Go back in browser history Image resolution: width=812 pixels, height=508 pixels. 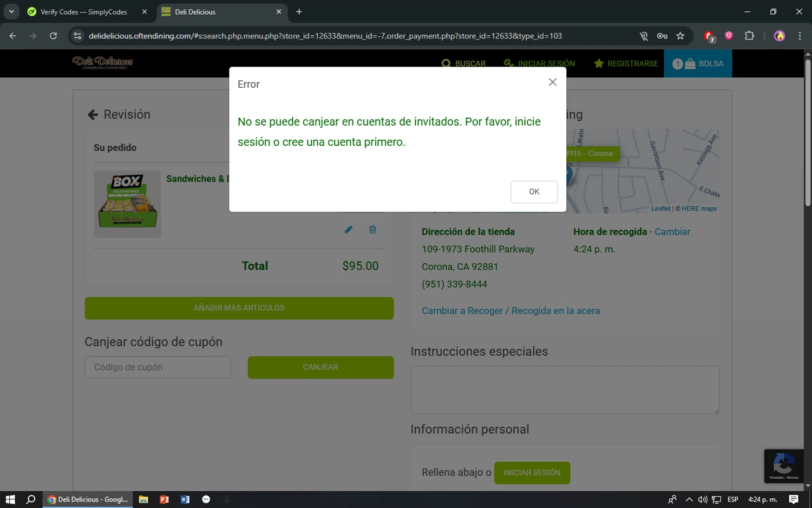pyautogui.click(x=13, y=36)
